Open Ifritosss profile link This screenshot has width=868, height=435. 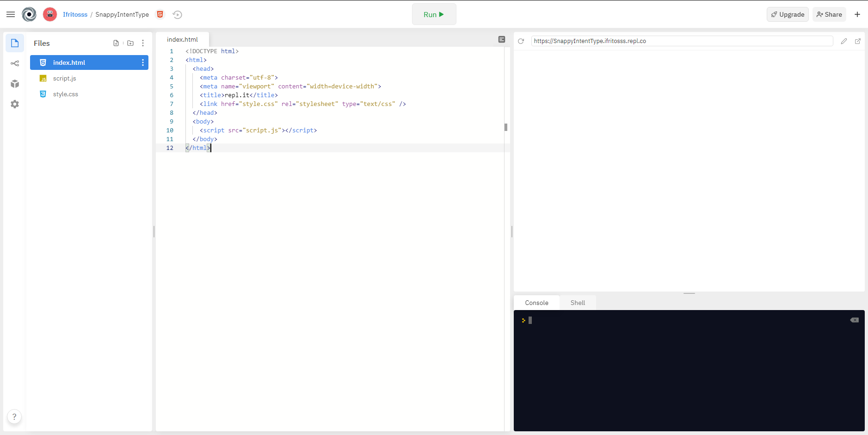click(x=75, y=14)
